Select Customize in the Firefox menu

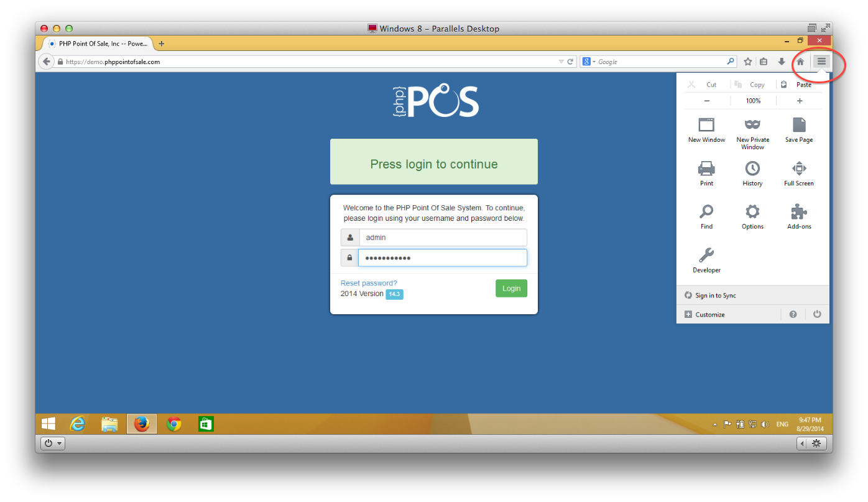(709, 315)
